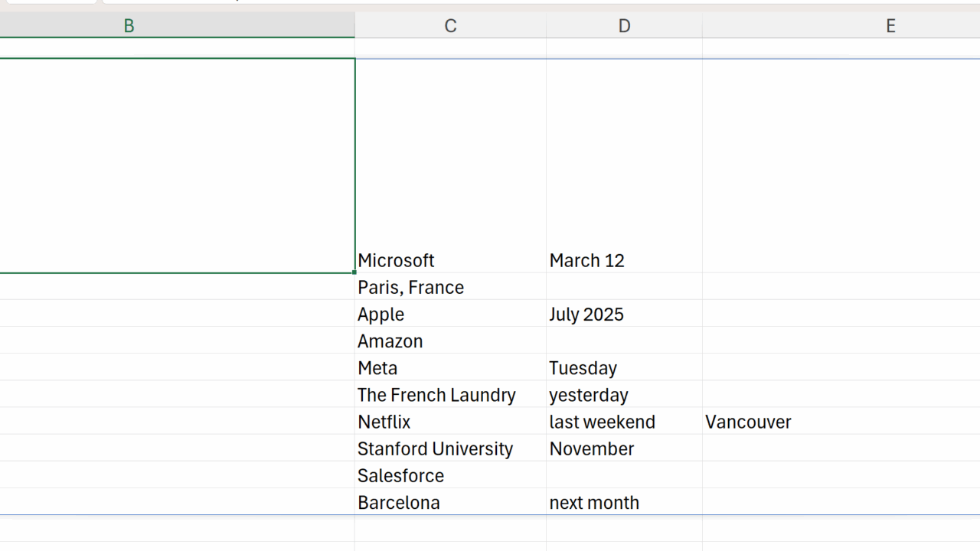This screenshot has height=551, width=980.
Task: Click the Netflix cell
Action: point(450,422)
